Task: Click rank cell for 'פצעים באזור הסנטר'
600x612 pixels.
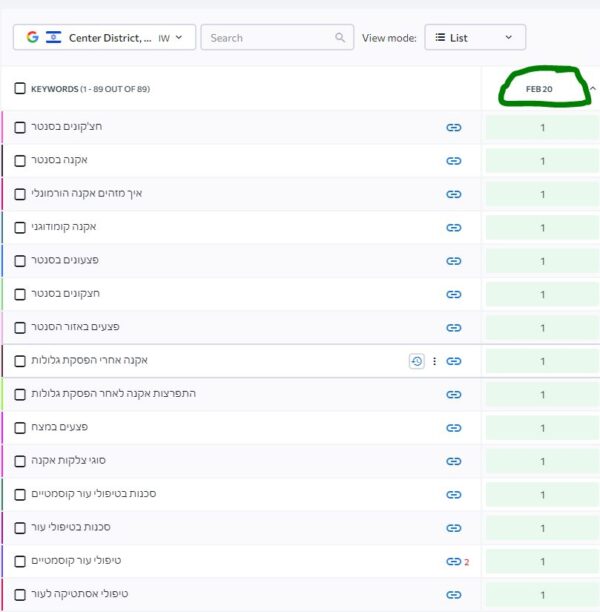Action: 542,327
